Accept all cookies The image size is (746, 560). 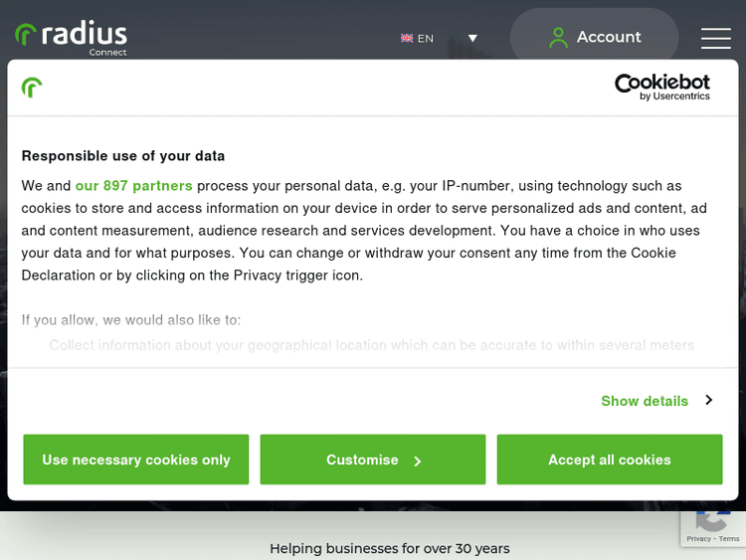coord(610,460)
